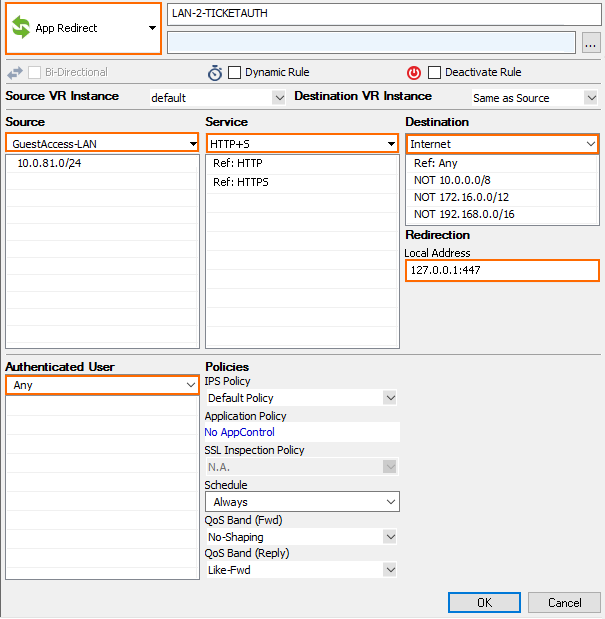Click the No AppControl link
The width and height of the screenshot is (605, 619).
coord(239,432)
